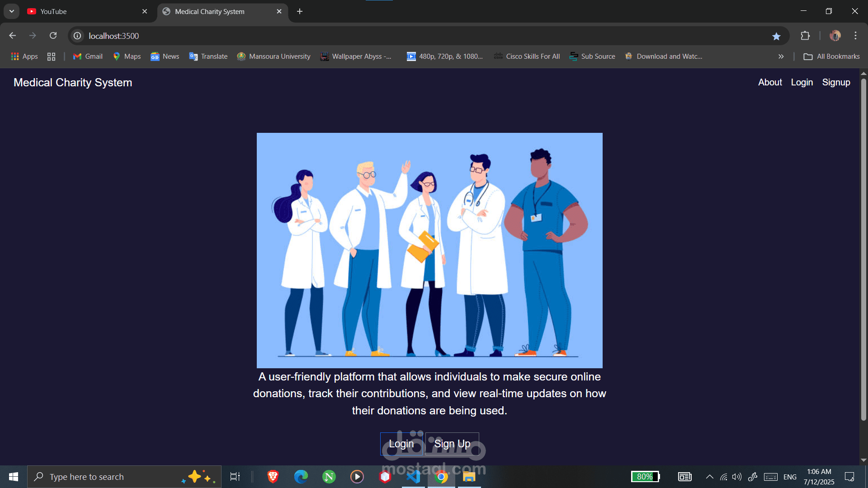Open Maps bookmark
Viewport: 868px width, 488px height.
[127, 56]
